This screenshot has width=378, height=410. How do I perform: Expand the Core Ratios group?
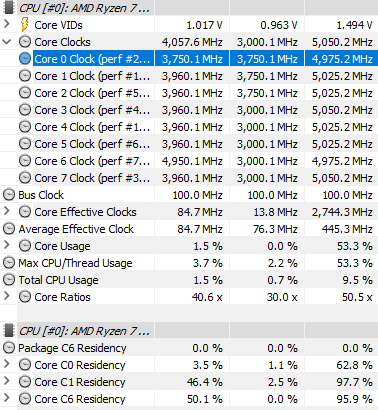7,296
